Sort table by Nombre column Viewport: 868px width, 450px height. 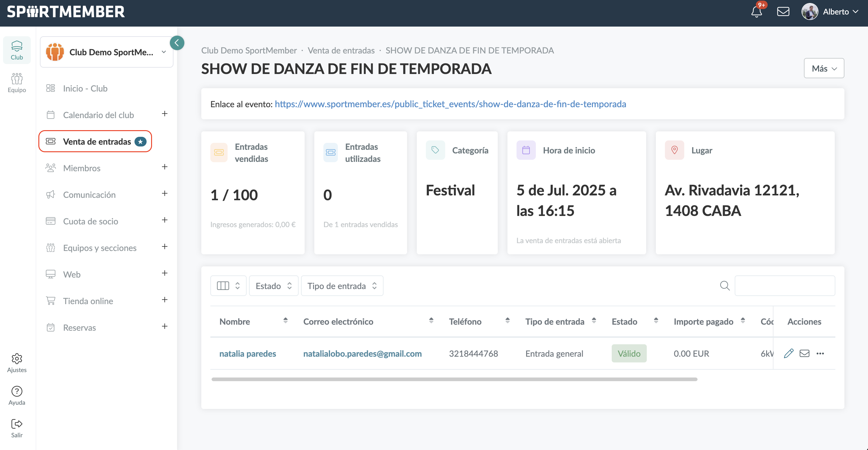click(285, 321)
